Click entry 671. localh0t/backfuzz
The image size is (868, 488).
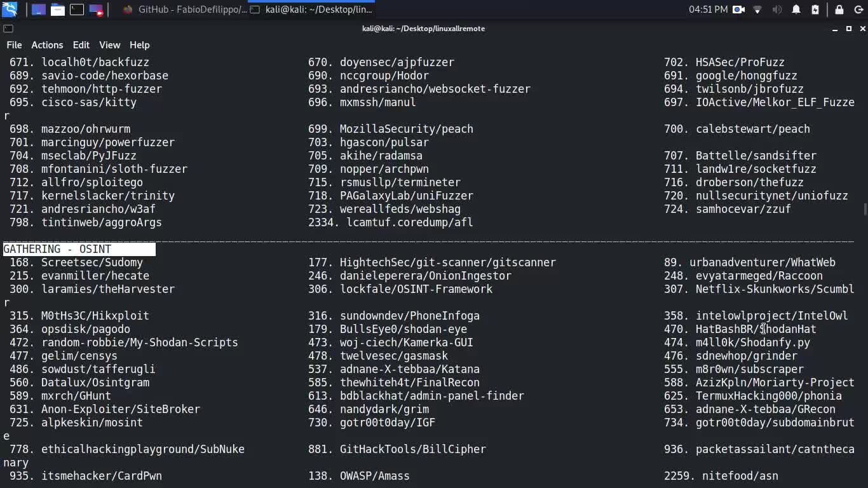pyautogui.click(x=79, y=62)
